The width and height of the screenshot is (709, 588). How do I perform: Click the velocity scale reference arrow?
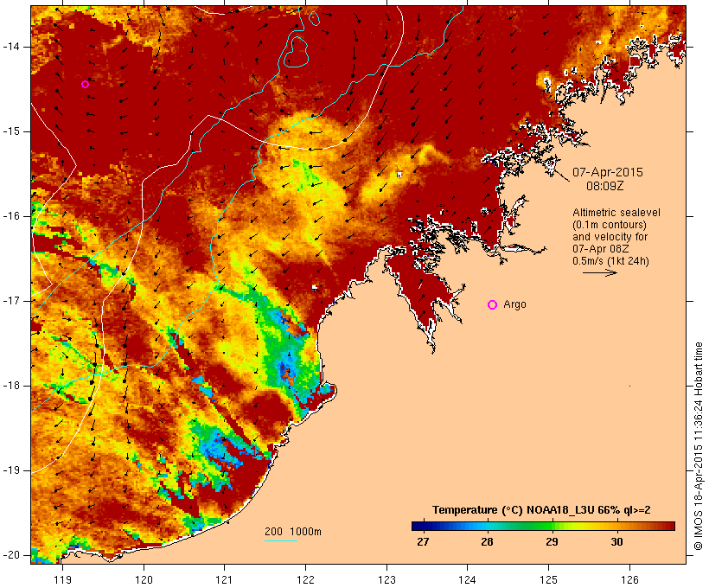click(600, 272)
